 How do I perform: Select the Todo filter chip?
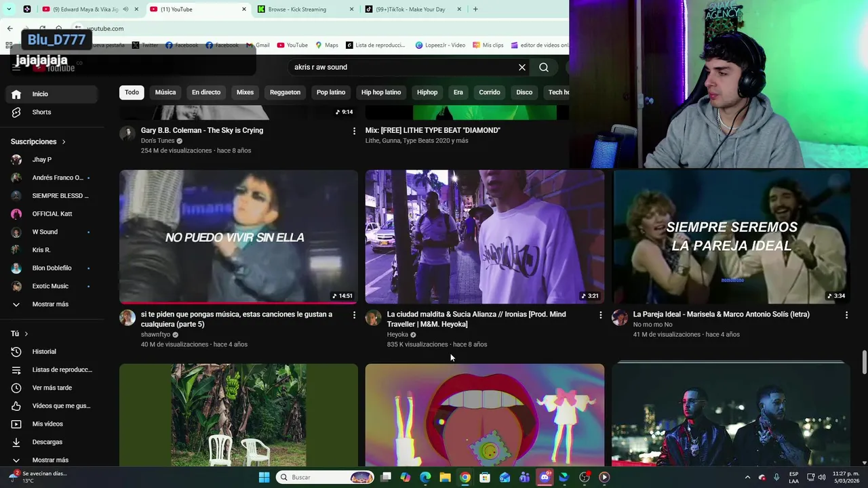pyautogui.click(x=132, y=92)
